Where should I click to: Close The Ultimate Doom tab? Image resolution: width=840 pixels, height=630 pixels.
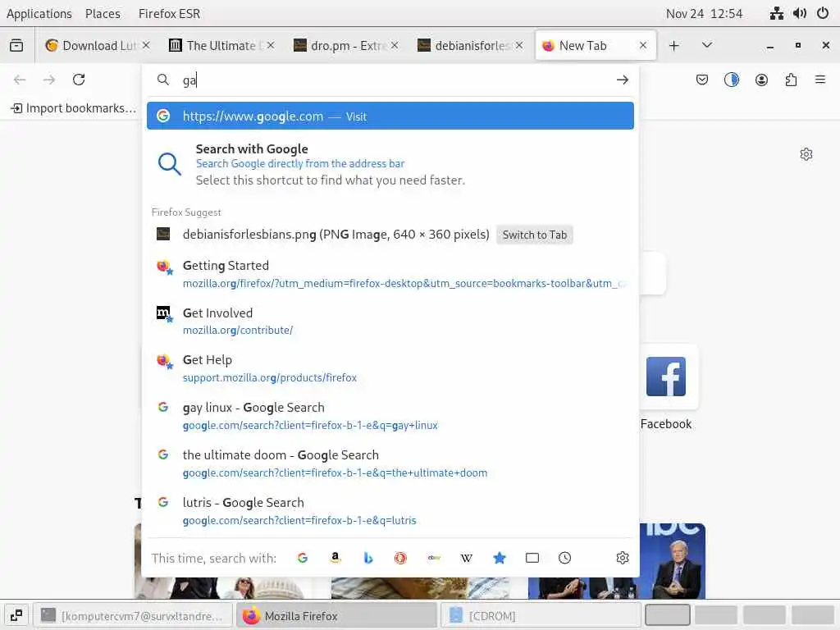pos(271,46)
